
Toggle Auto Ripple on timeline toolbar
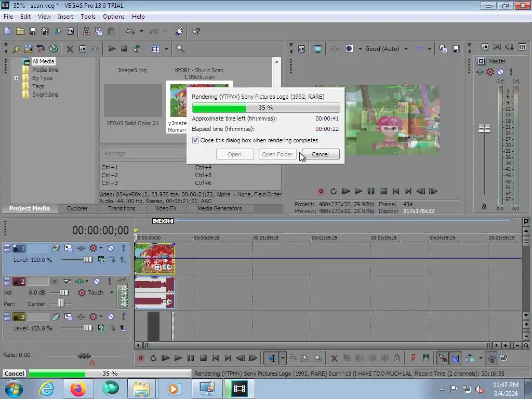click(x=470, y=358)
